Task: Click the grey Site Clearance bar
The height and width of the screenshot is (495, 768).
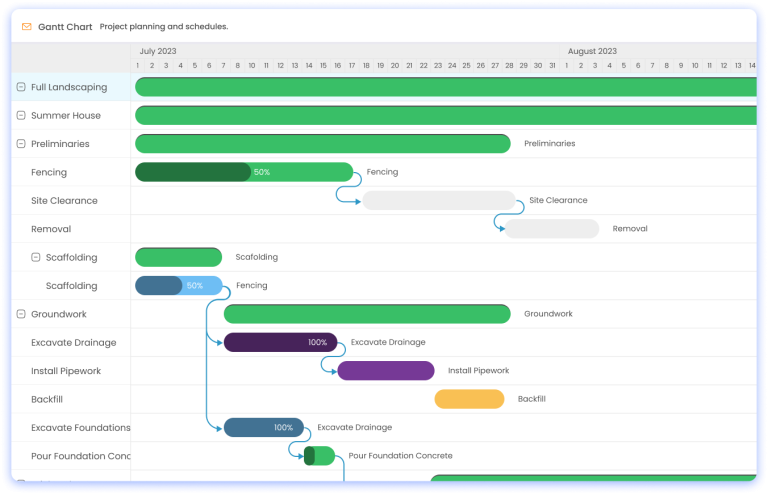Action: (x=439, y=201)
